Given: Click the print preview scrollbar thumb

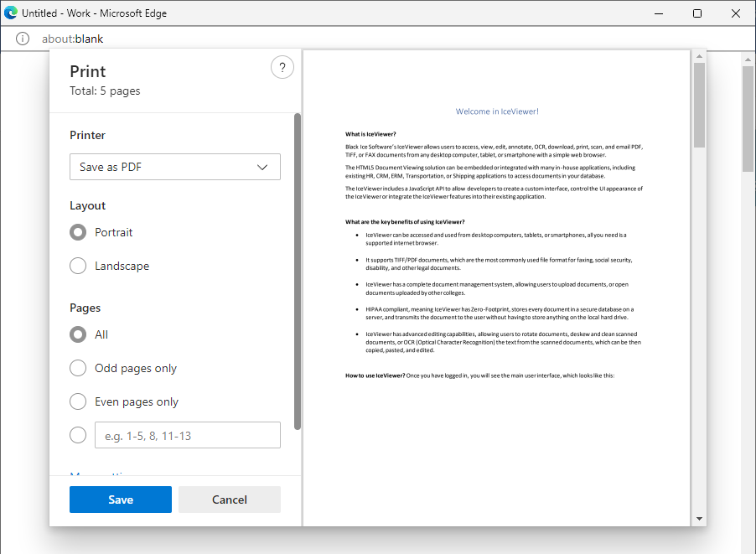Looking at the screenshot, I should 699,105.
